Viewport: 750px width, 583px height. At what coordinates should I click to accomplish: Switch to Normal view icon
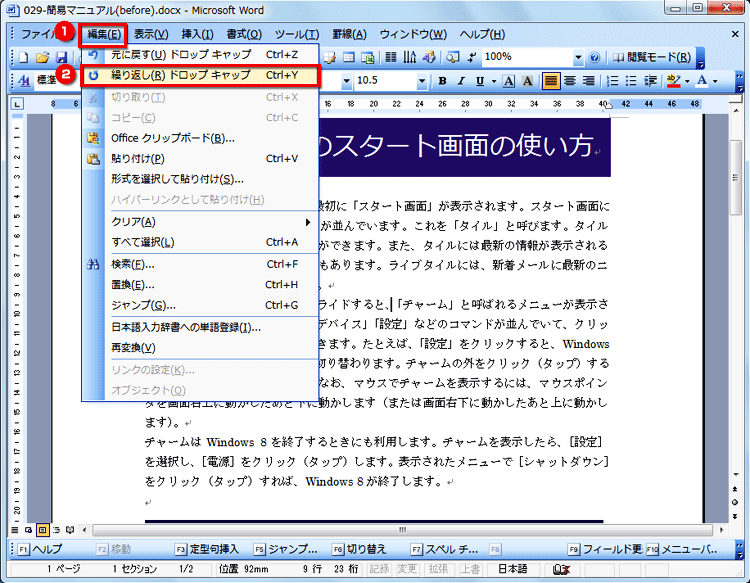click(x=15, y=530)
